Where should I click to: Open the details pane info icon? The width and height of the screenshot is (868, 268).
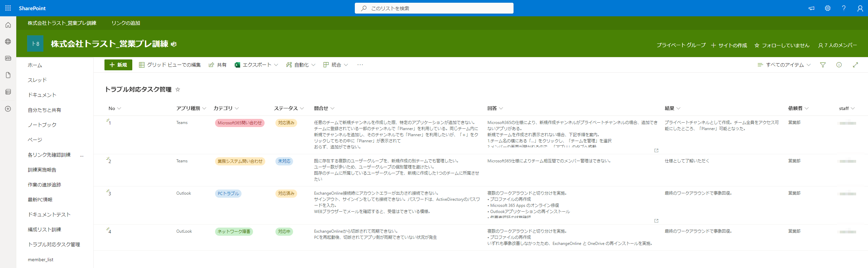[x=839, y=65]
